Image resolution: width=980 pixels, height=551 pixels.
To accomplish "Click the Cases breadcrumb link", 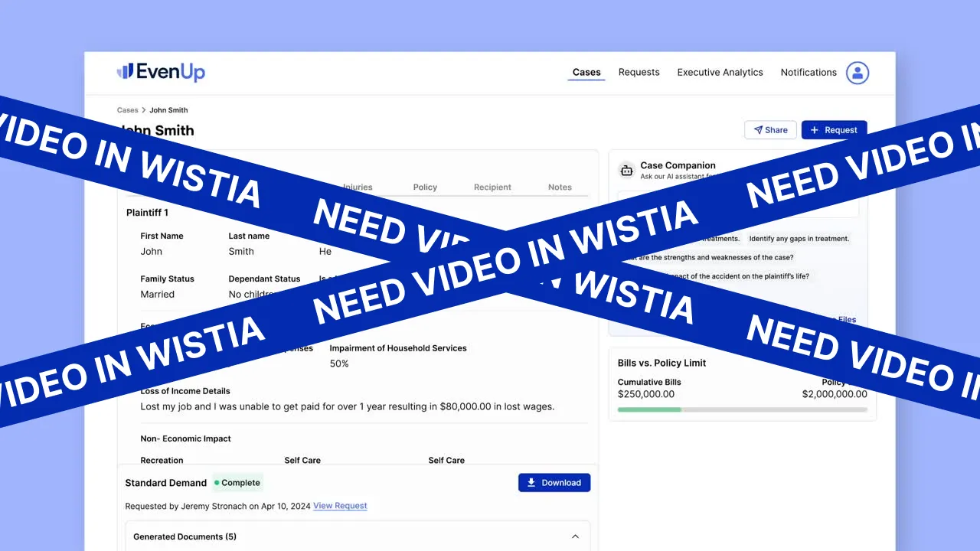I will (127, 110).
